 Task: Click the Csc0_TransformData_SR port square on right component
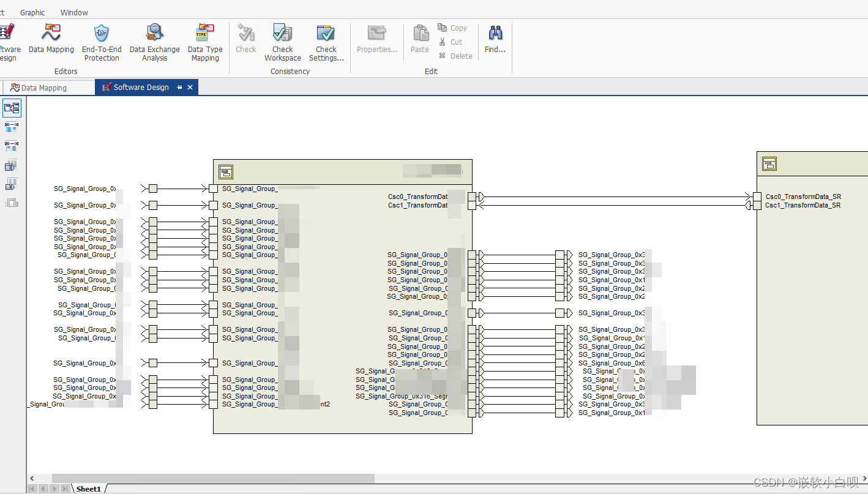[x=757, y=196]
